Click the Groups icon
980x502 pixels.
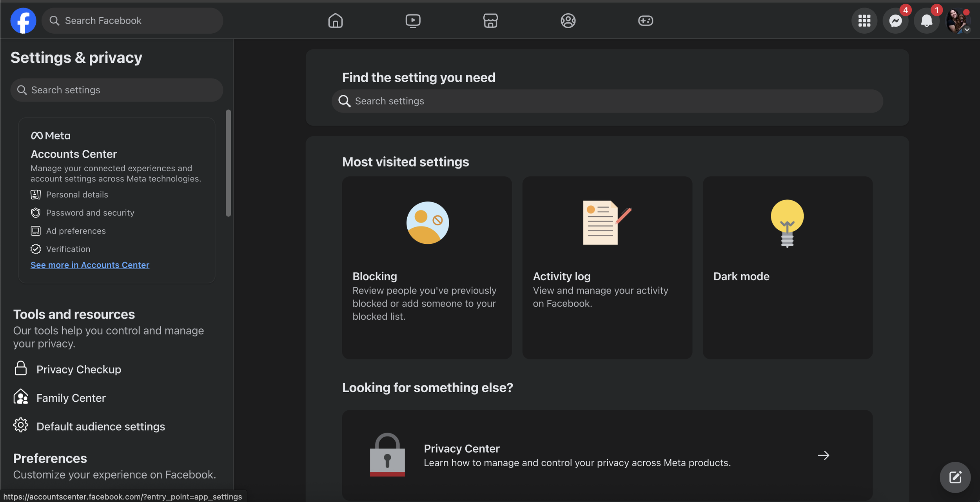pyautogui.click(x=568, y=20)
